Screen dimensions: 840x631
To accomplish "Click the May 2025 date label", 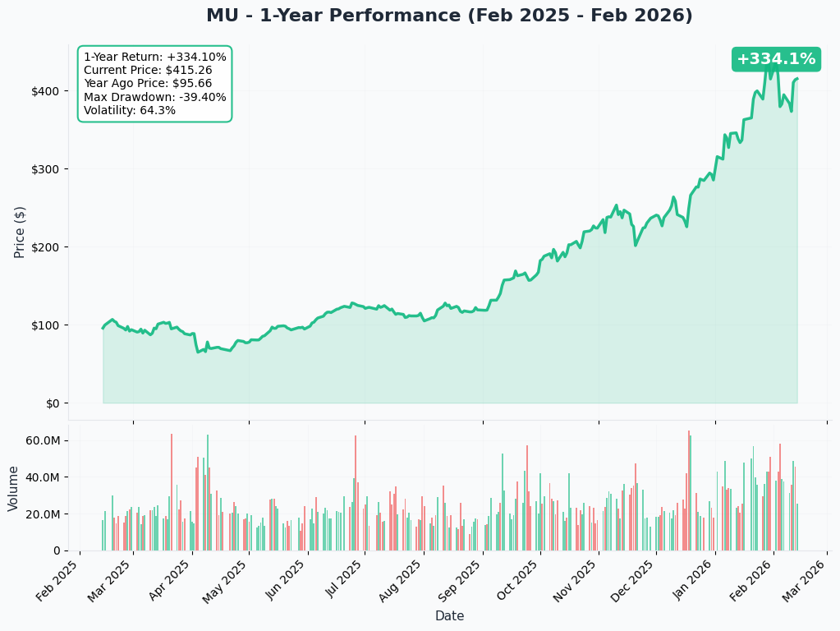I will (x=226, y=582).
